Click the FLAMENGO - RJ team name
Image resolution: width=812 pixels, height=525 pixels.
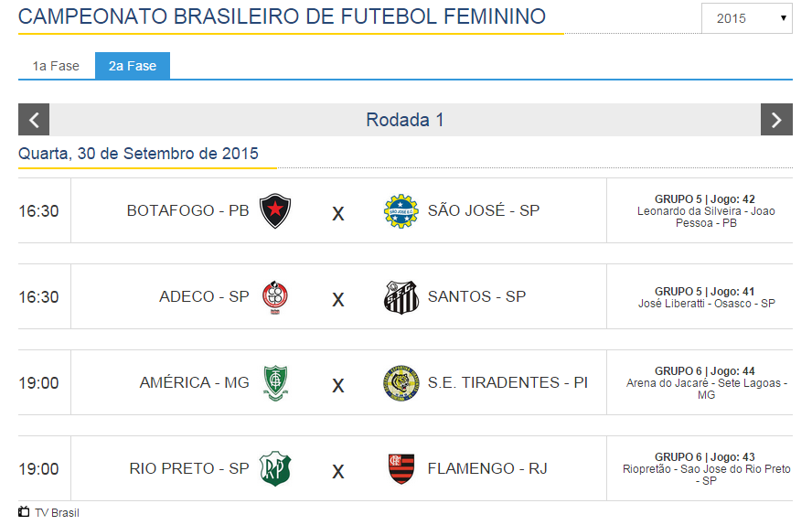[487, 468]
